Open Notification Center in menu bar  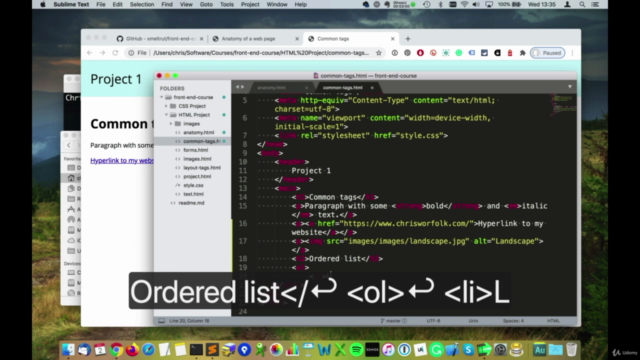(596, 4)
